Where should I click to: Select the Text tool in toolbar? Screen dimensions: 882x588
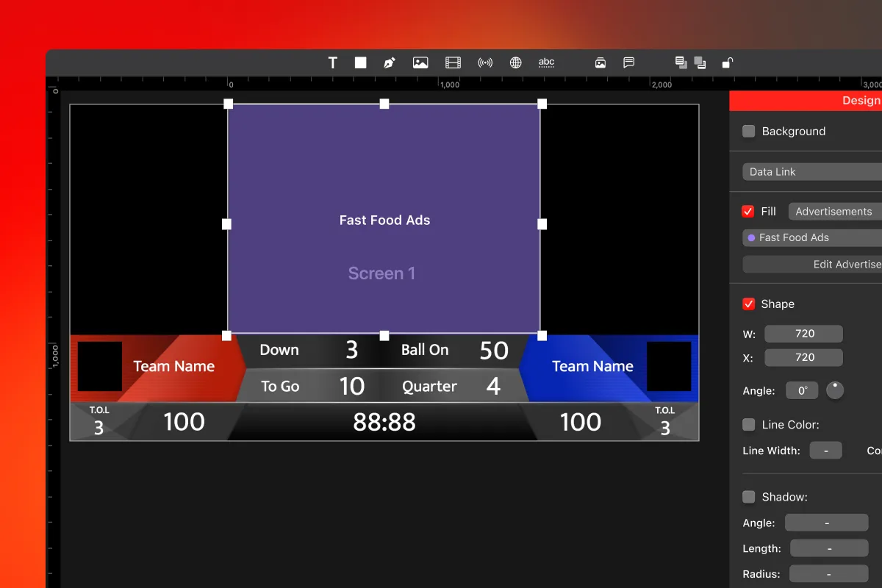click(333, 63)
